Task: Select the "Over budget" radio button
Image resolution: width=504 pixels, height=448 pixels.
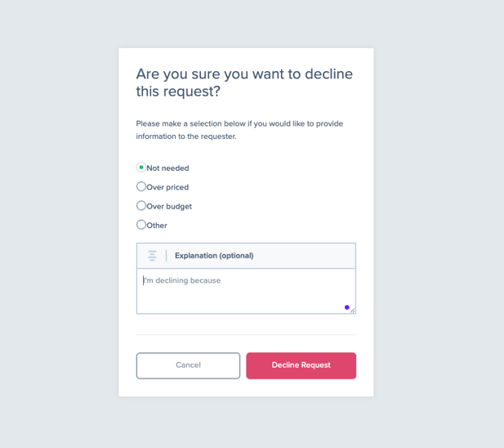Action: [141, 205]
